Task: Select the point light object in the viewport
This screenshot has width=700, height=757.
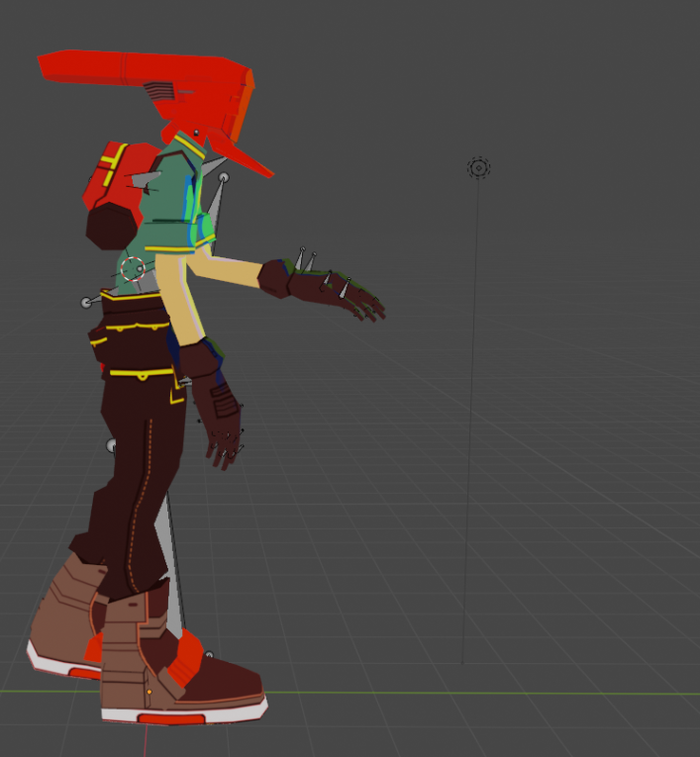Action: coord(478,168)
